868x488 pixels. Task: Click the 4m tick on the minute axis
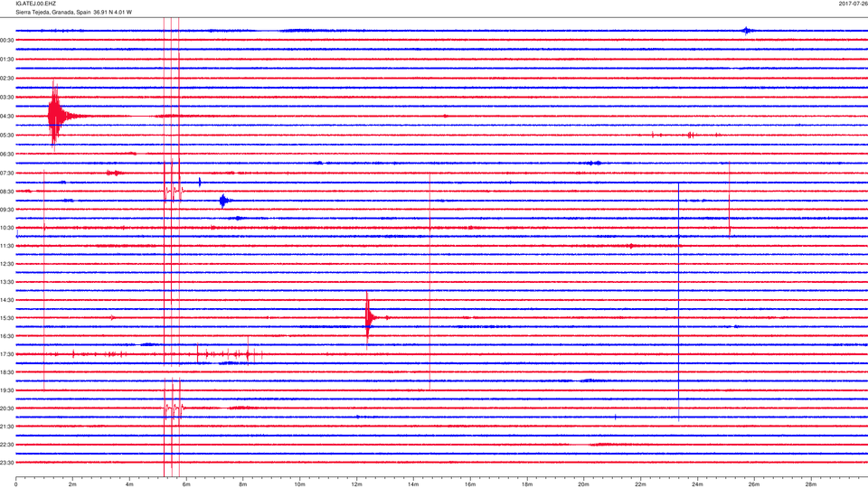[129, 484]
